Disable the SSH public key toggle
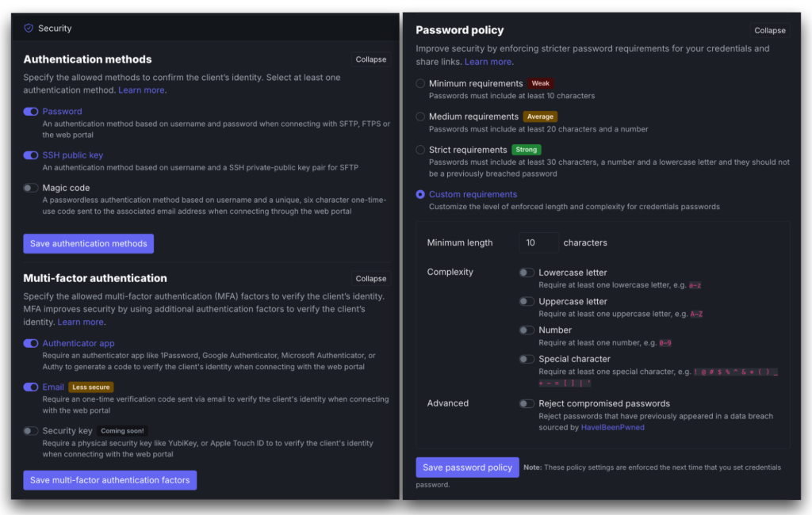The width and height of the screenshot is (812, 515). 31,155
